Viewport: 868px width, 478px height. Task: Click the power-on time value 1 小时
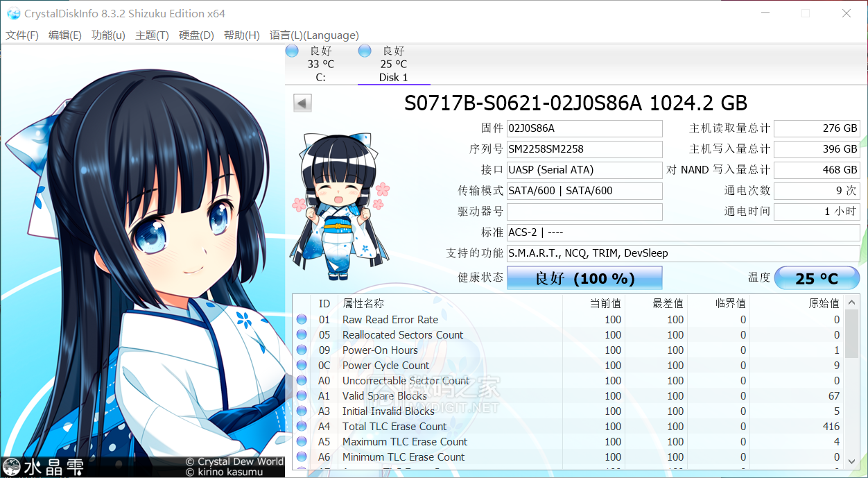tap(817, 212)
